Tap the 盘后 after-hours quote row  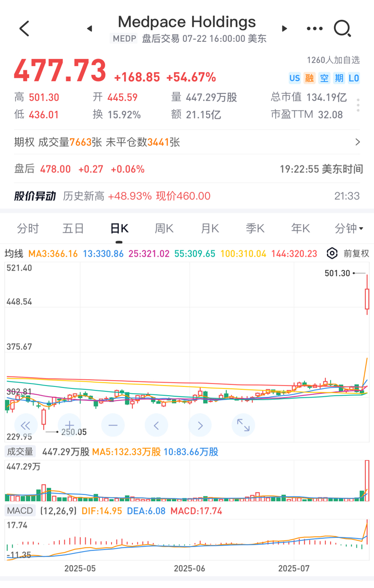tap(187, 169)
